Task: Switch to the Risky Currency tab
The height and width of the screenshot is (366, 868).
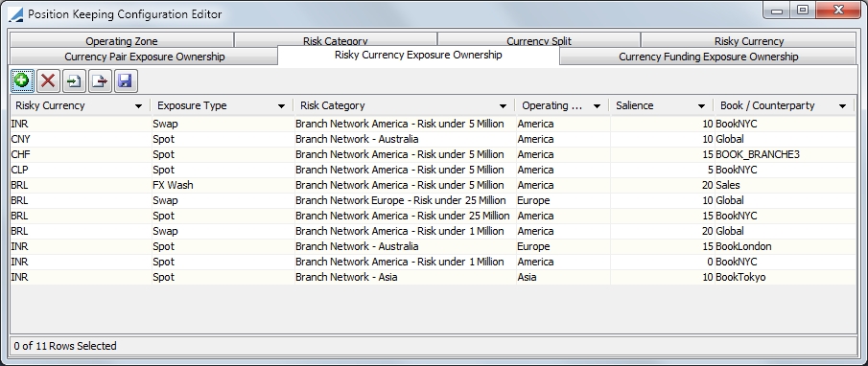Action: click(x=749, y=40)
